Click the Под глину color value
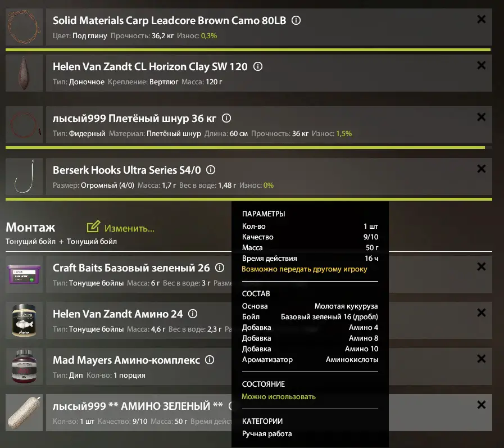Viewport: 504px width, 448px height. click(90, 36)
